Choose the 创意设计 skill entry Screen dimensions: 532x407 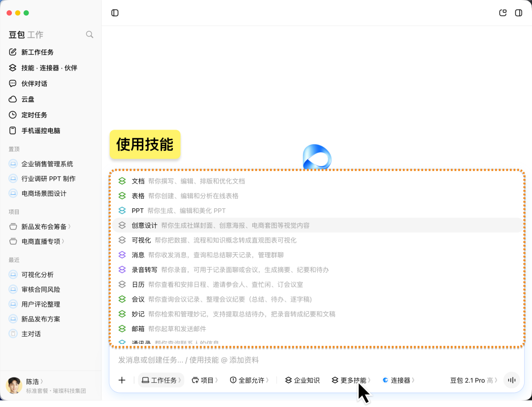(317, 225)
